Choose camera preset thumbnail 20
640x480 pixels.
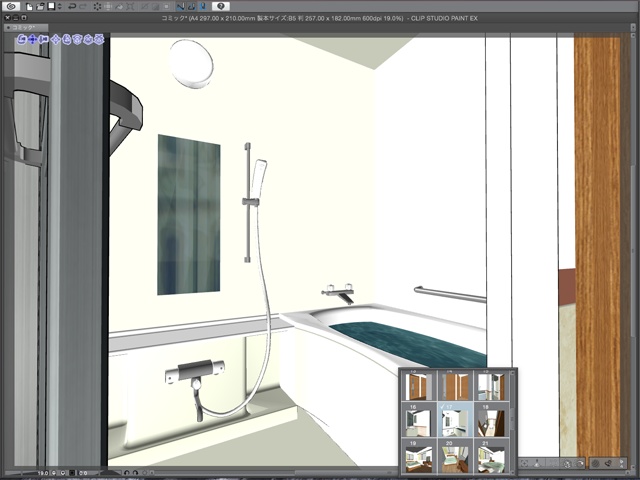[x=455, y=456]
